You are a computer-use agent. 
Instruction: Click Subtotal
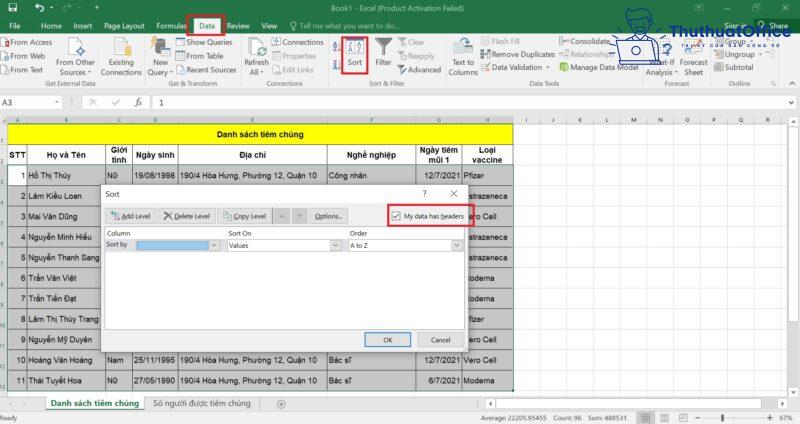click(x=734, y=67)
